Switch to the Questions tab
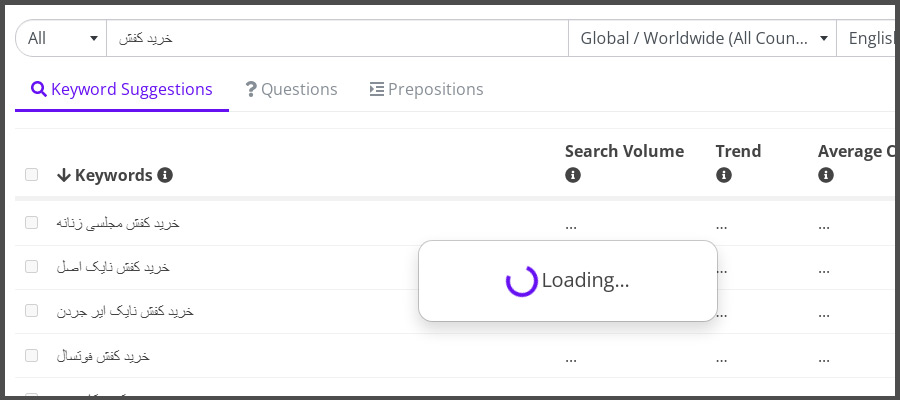Screen dimensions: 900x400 (292, 90)
